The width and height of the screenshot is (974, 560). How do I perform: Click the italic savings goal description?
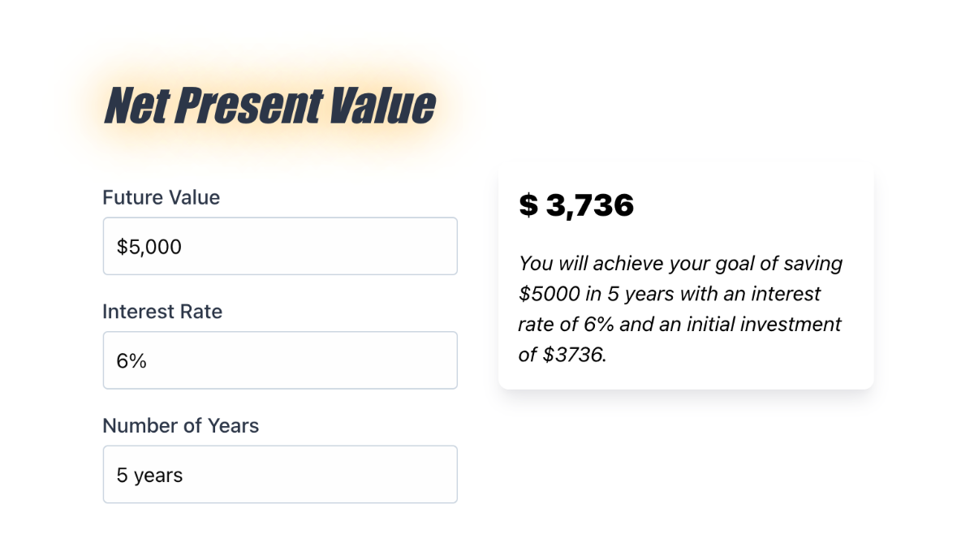click(x=680, y=309)
